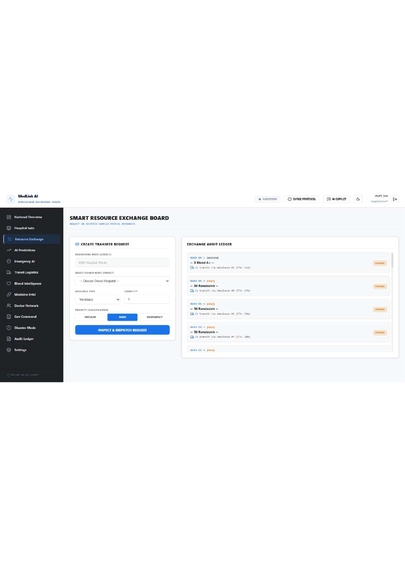Click the icon beside Create Transfer Request heading
This screenshot has width=405, height=573.
pyautogui.click(x=77, y=244)
